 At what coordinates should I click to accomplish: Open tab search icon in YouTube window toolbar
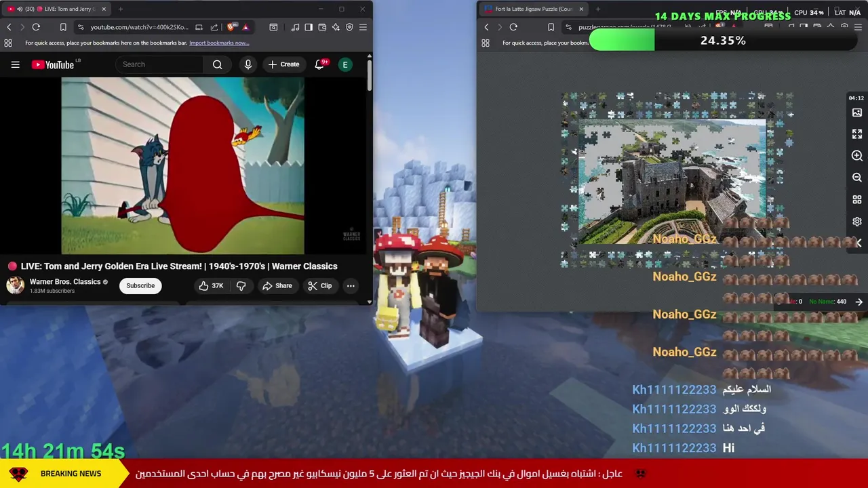pyautogui.click(x=273, y=27)
